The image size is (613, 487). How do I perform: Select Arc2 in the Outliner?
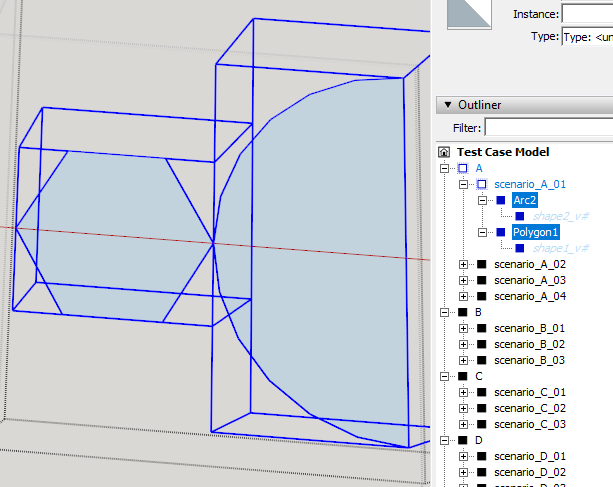(525, 200)
